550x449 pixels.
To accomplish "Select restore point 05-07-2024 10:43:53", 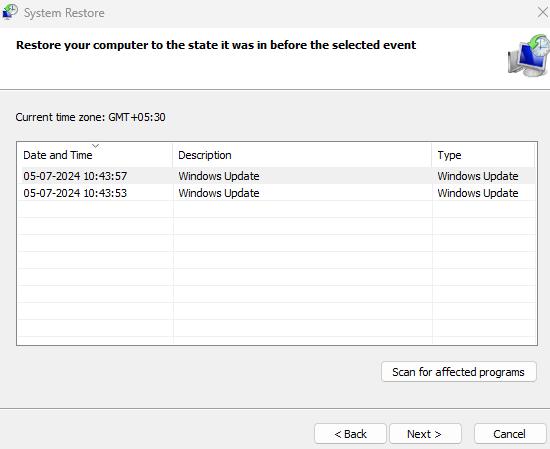I will pos(276,193).
